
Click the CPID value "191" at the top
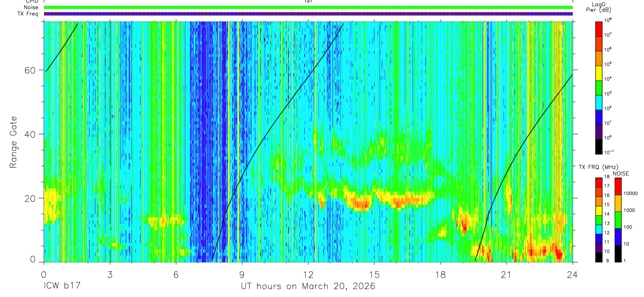pyautogui.click(x=308, y=2)
